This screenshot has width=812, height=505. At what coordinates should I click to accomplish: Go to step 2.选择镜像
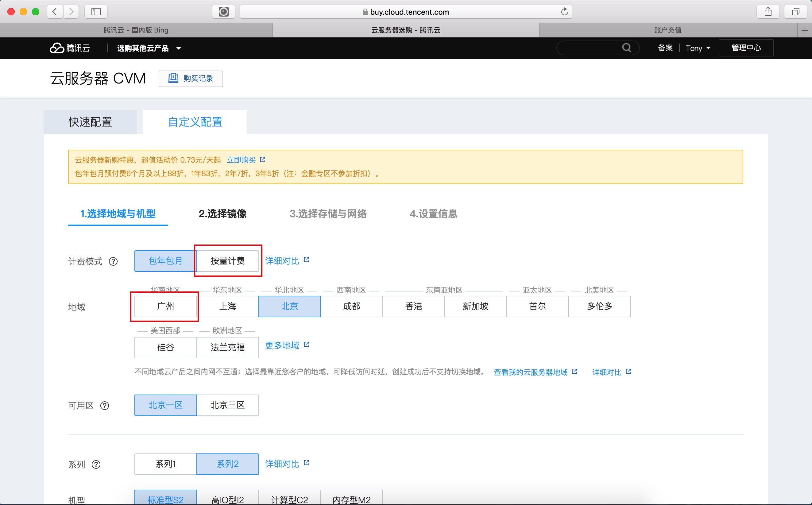(x=222, y=214)
